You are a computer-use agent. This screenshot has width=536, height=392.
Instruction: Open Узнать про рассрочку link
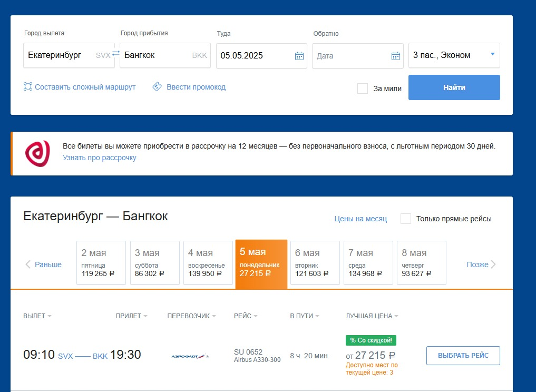pos(99,158)
